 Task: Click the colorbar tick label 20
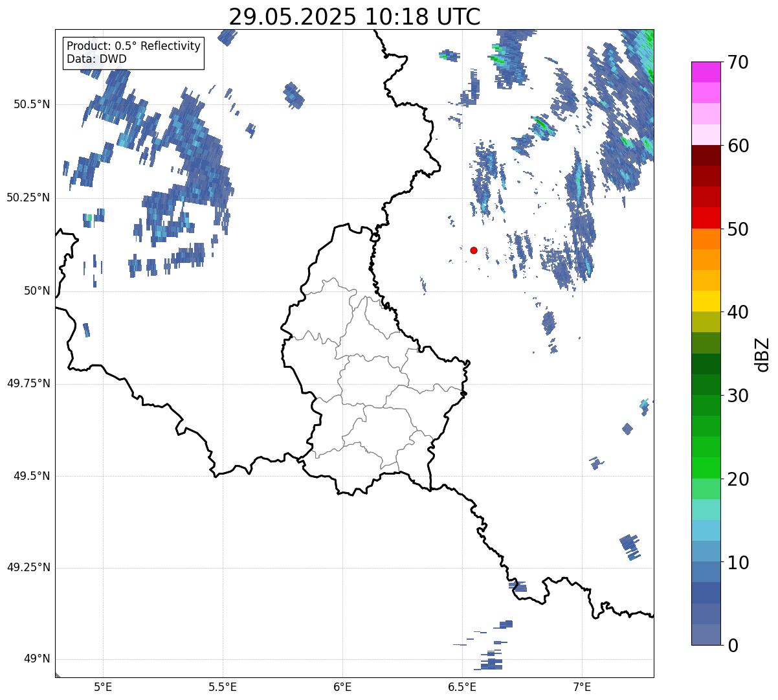(739, 479)
